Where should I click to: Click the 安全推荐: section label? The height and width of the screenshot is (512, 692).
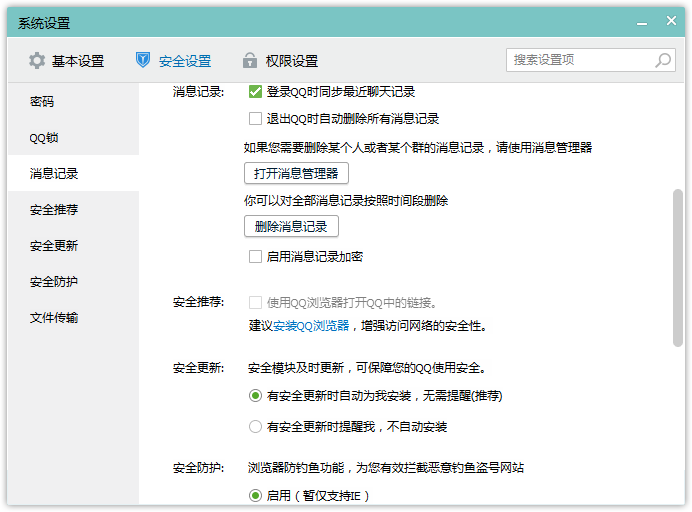pyautogui.click(x=198, y=302)
